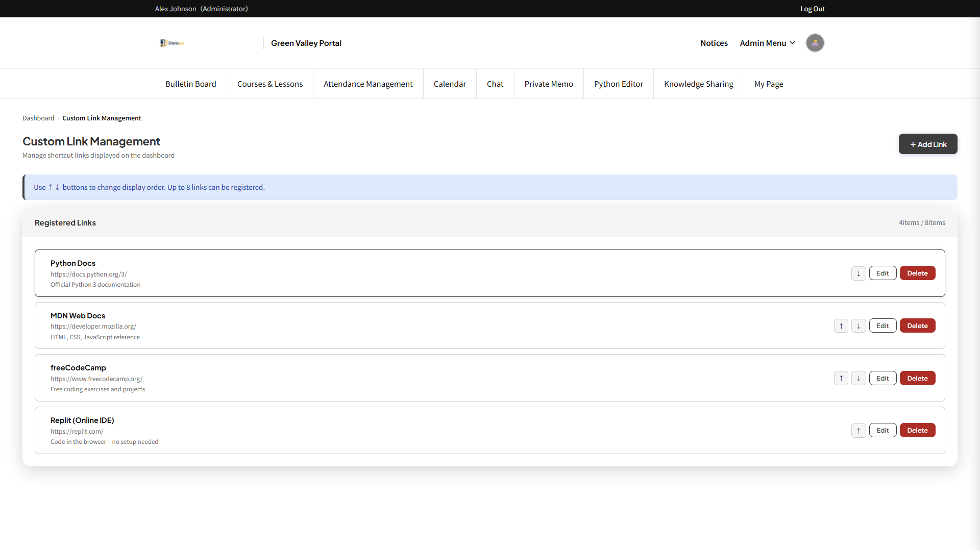This screenshot has width=980, height=551.
Task: Click the https://developer.mozilla.org/ URL text
Action: pos(93,327)
